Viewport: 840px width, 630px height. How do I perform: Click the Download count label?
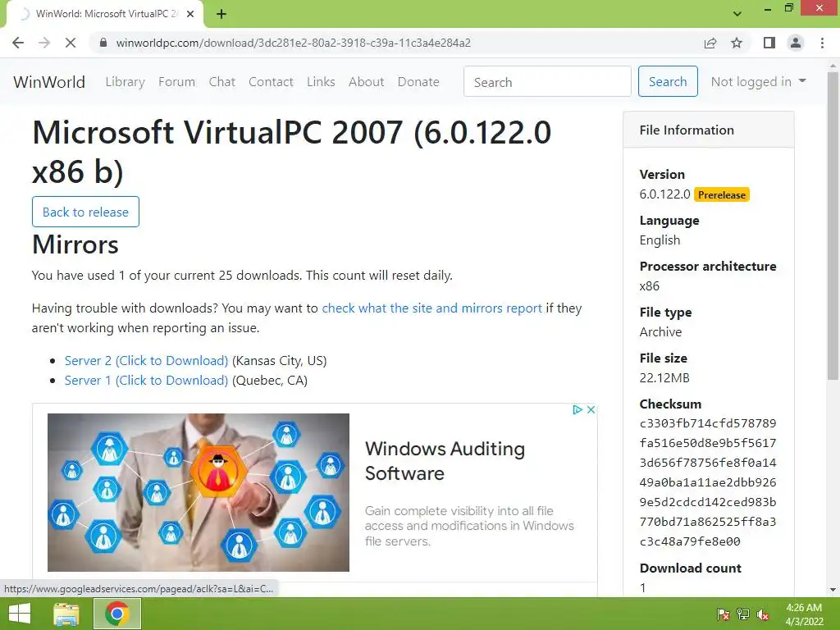point(691,568)
